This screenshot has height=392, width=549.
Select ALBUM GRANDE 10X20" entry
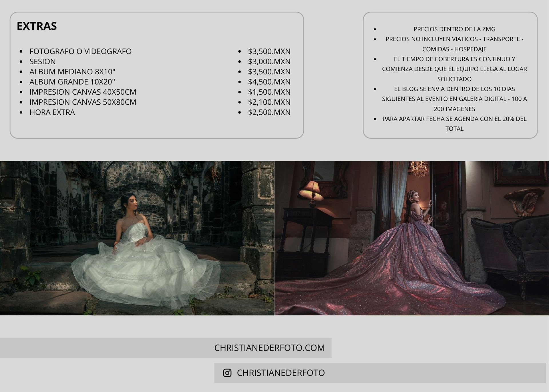pos(72,82)
